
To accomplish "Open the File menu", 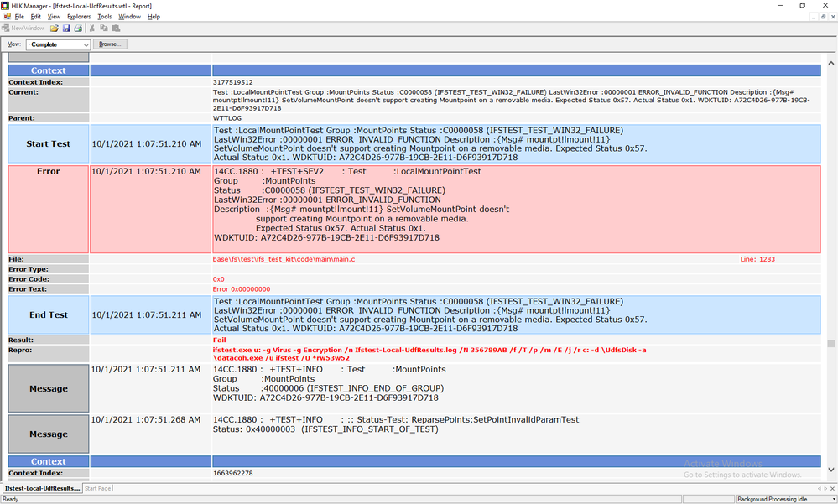I will 19,17.
